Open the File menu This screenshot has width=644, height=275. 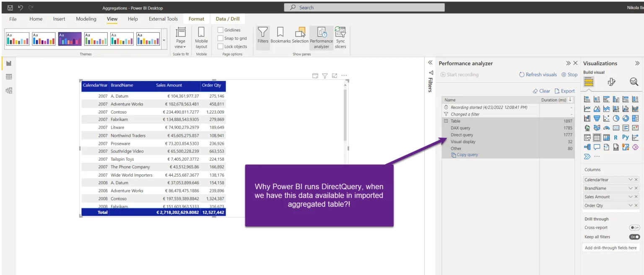click(13, 19)
